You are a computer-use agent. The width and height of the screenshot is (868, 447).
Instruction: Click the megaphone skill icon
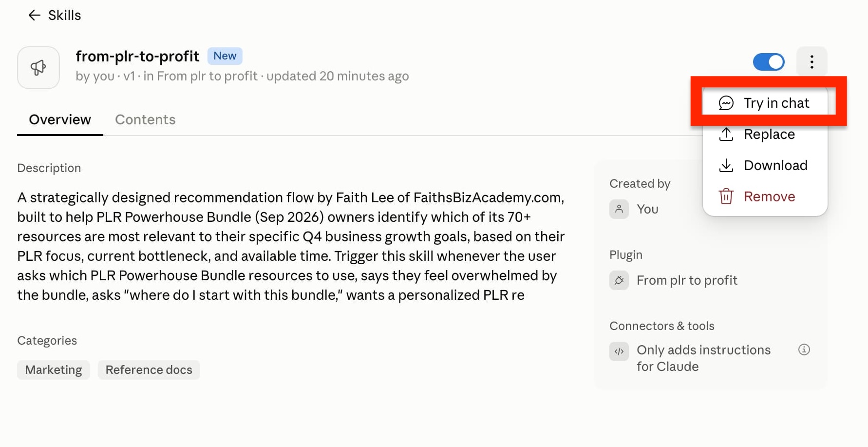coord(38,68)
